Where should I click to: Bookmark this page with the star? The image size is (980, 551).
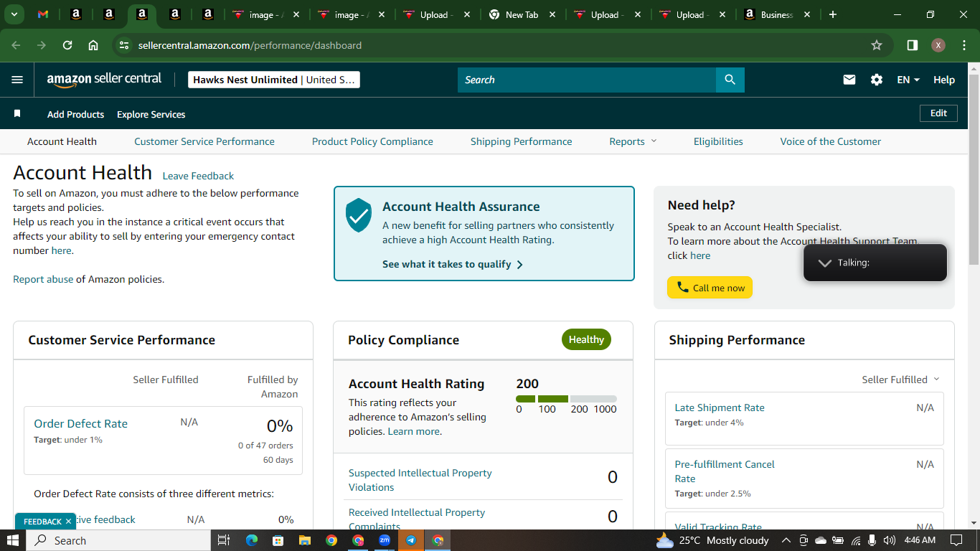[x=877, y=45]
